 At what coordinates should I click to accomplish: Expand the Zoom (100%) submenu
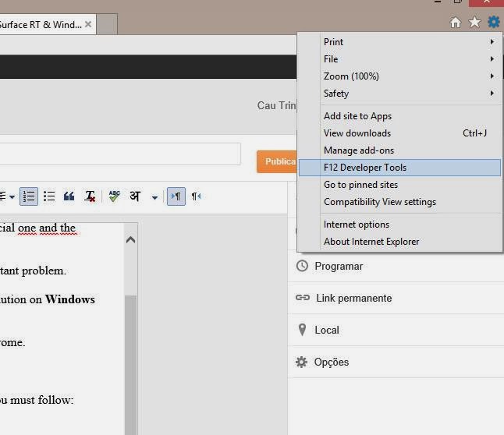click(399, 76)
